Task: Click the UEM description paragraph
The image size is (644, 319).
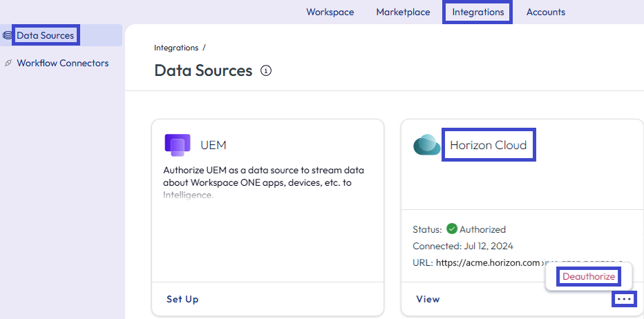Action: coord(263,183)
